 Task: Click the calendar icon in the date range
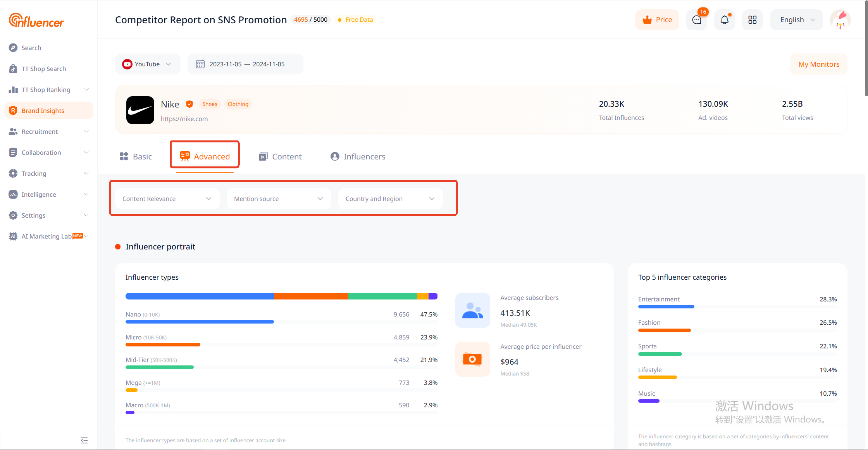pyautogui.click(x=200, y=64)
